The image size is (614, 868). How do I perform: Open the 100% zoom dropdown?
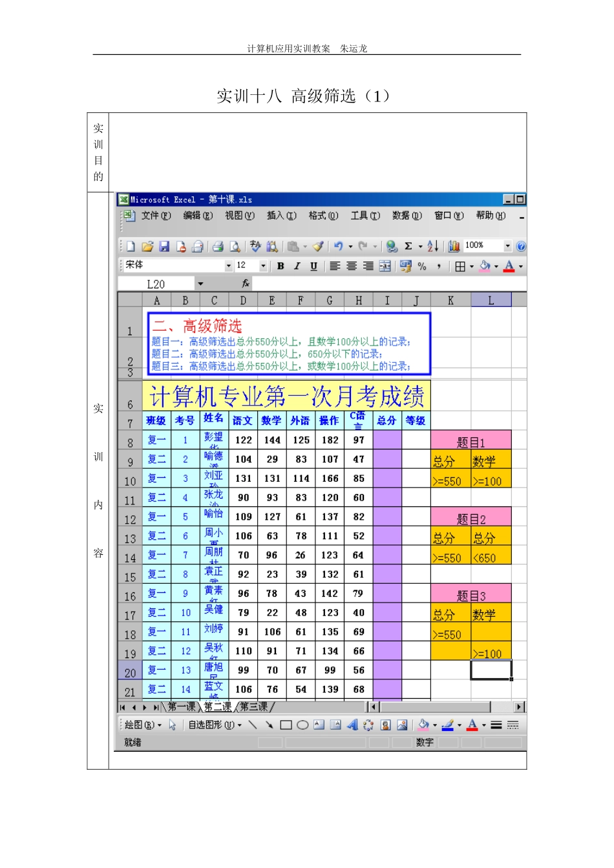click(x=508, y=246)
